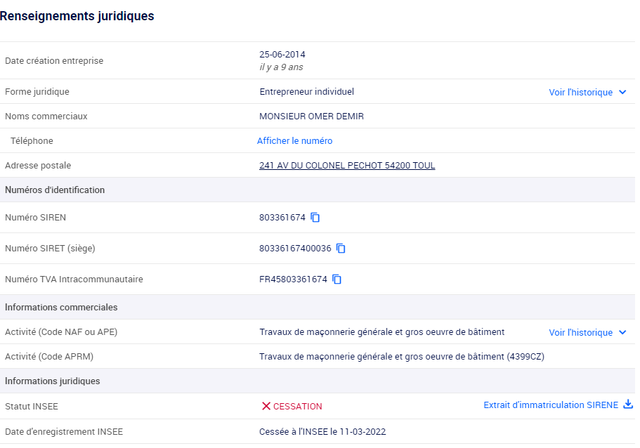
Task: Click the download icon beside Extrait SIRENE
Action: coord(628,404)
